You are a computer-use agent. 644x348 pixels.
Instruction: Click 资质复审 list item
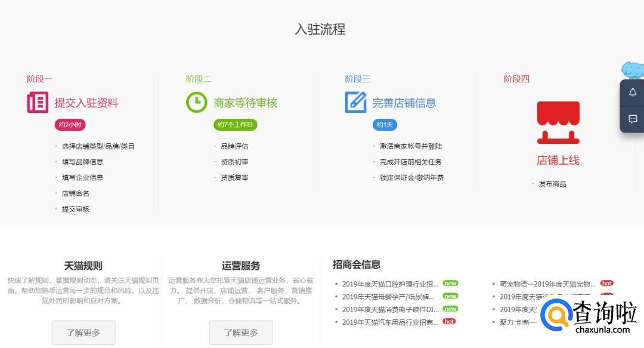[x=234, y=178]
